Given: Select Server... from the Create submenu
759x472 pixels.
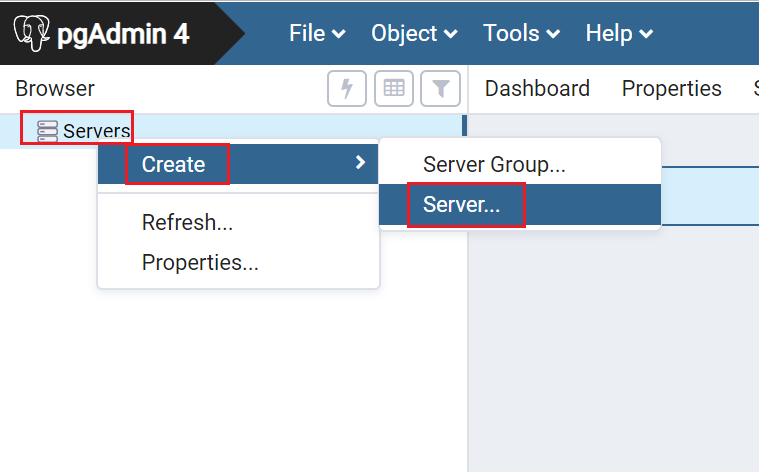Looking at the screenshot, I should click(x=461, y=205).
